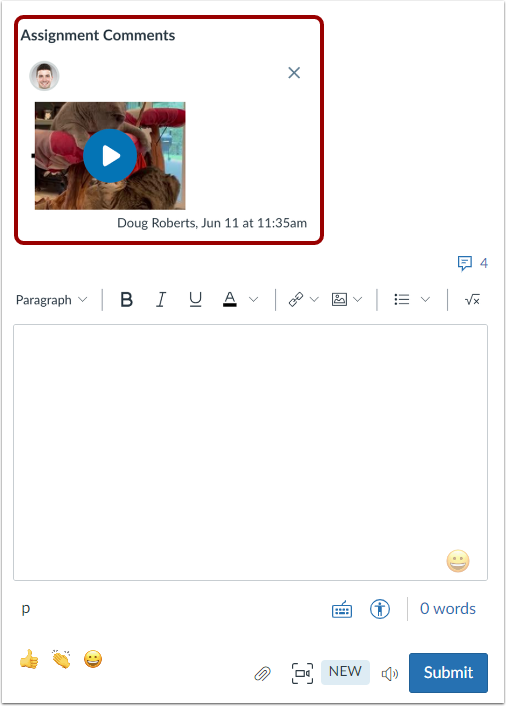This screenshot has width=506, height=706.
Task: View keyboard shortcuts icon
Action: (x=342, y=610)
